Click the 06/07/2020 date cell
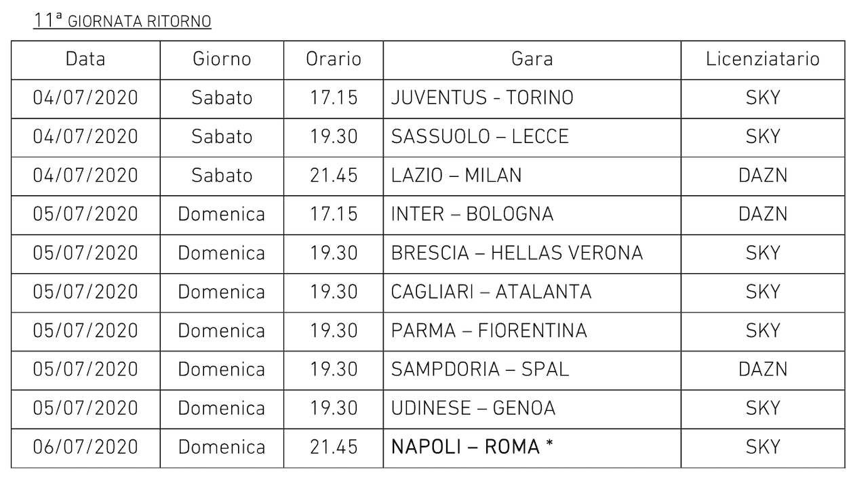The image size is (868, 482). point(85,447)
